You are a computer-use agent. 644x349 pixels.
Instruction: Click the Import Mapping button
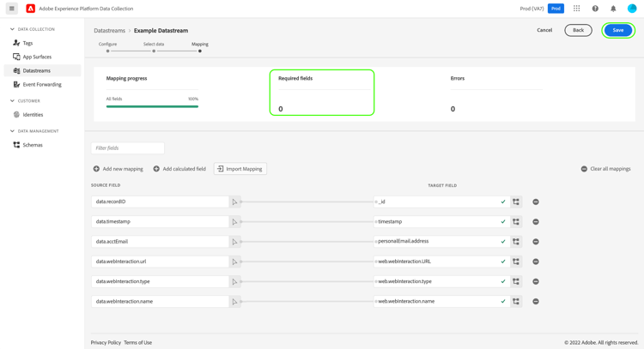click(x=240, y=169)
